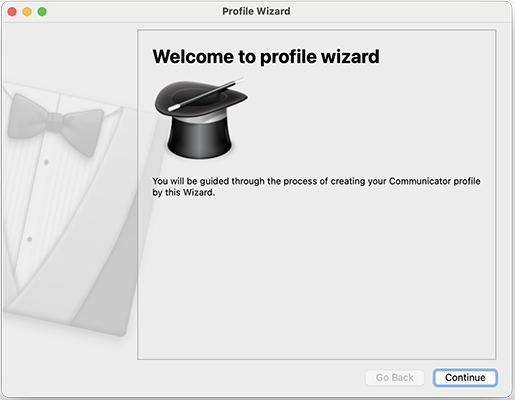Minimize the Profile Wizard window
515x400 pixels.
pos(27,12)
